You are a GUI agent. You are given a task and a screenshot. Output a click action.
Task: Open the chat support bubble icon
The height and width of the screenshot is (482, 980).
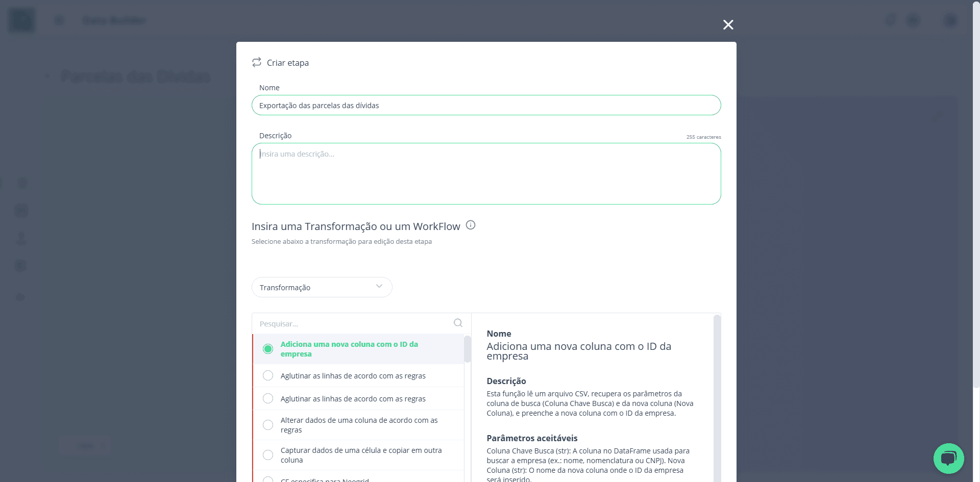click(948, 458)
